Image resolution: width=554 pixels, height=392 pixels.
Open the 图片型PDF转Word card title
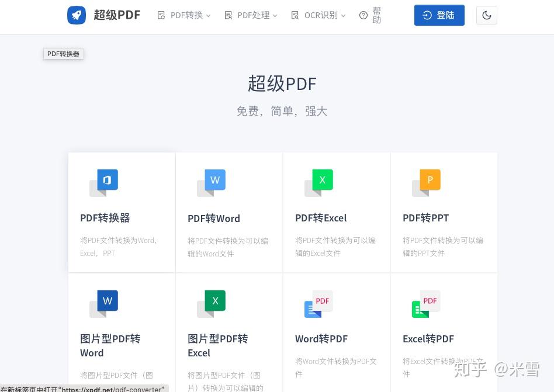coord(110,346)
